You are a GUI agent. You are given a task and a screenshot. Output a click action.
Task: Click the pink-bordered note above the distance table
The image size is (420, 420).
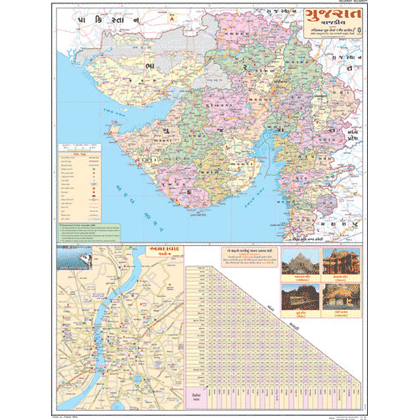coord(249,257)
